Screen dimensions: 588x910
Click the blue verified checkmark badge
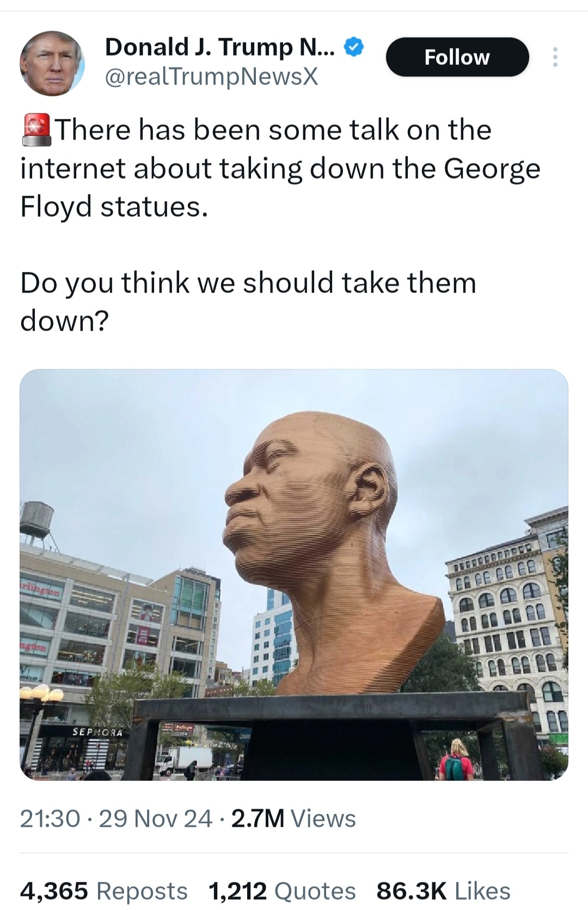click(x=354, y=47)
